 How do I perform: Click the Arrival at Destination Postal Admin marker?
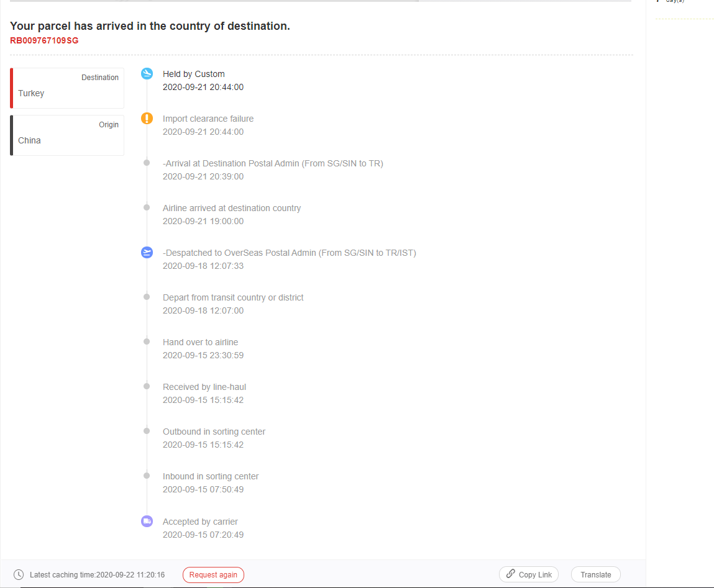point(147,163)
